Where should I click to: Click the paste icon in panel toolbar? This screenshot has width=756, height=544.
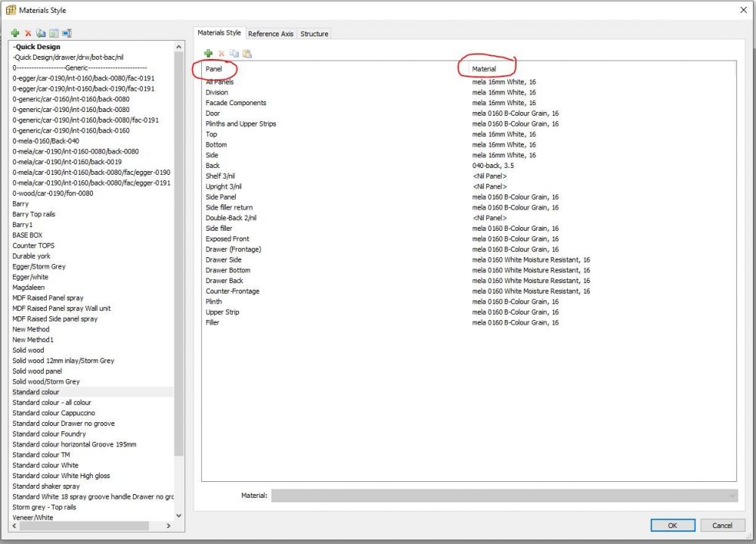pyautogui.click(x=247, y=54)
